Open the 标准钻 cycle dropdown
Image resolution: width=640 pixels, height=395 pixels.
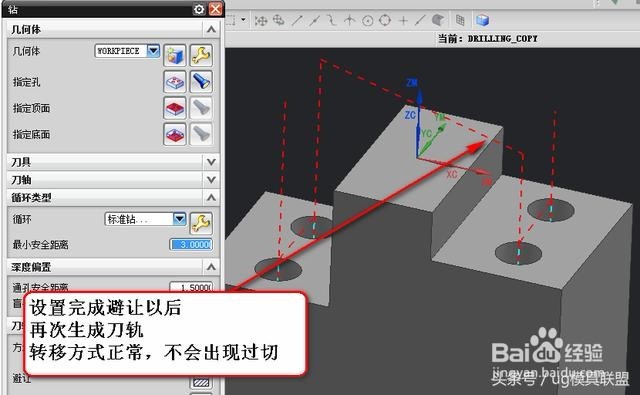pos(180,219)
